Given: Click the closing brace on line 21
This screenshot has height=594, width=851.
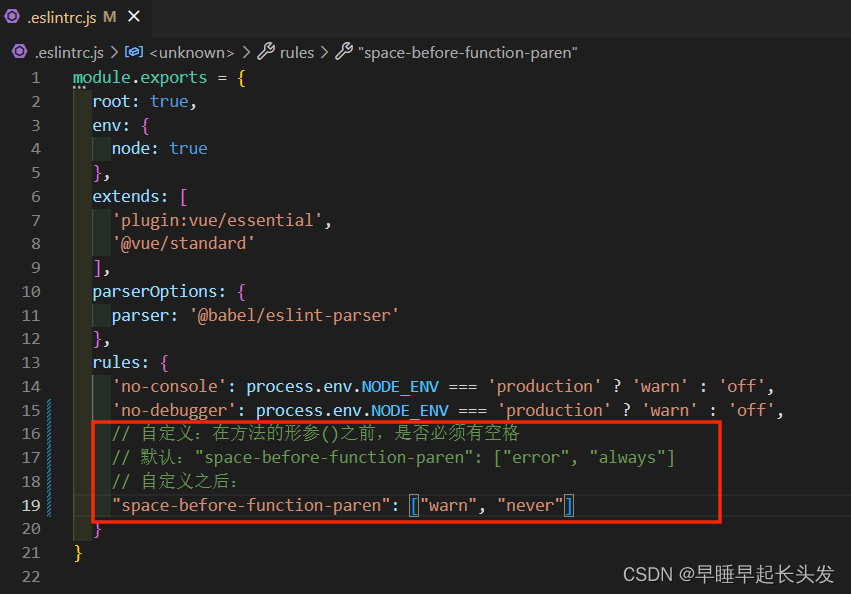Looking at the screenshot, I should point(78,553).
